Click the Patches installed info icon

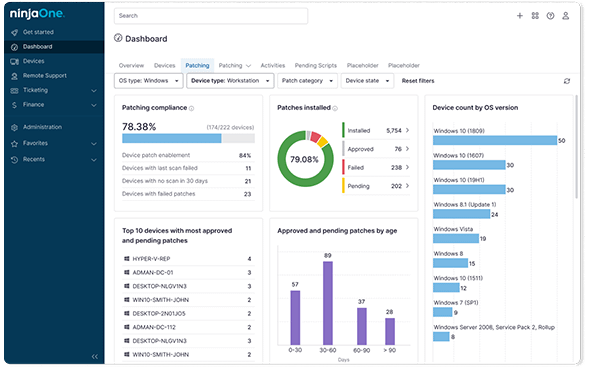pyautogui.click(x=335, y=109)
